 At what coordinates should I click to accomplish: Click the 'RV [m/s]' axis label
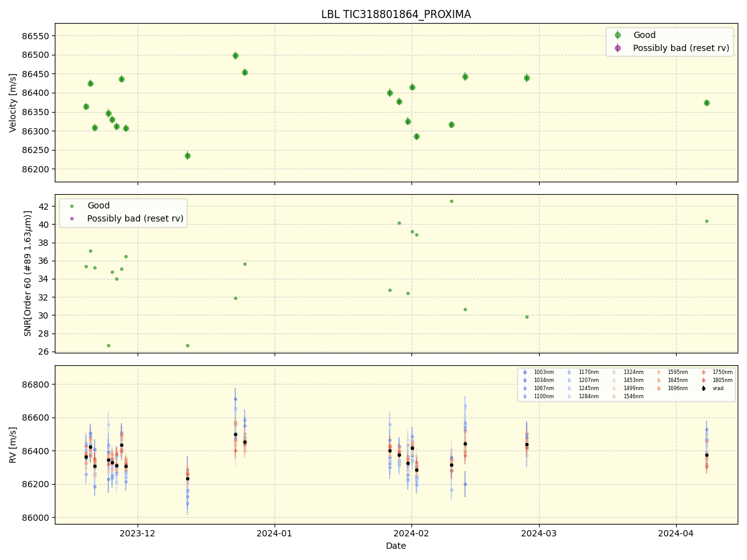click(x=13, y=444)
